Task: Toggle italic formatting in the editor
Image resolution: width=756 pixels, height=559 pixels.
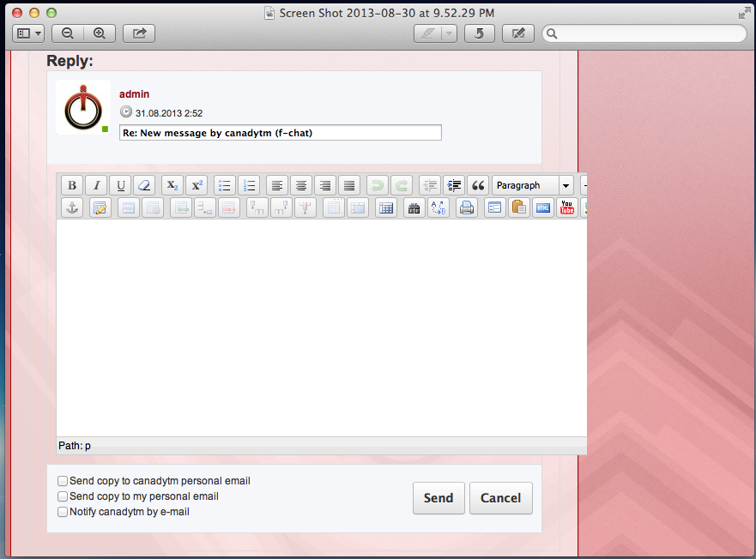Action: (x=96, y=185)
